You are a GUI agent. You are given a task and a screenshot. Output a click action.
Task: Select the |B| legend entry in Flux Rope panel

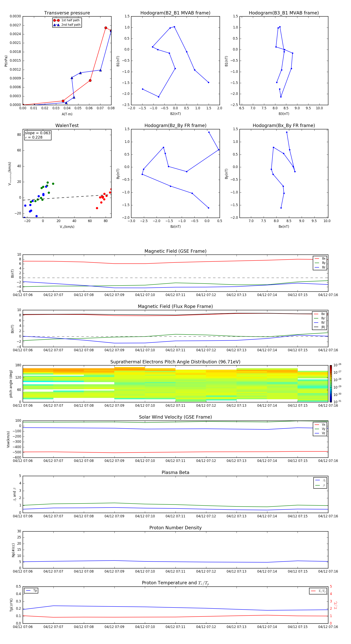[320, 327]
